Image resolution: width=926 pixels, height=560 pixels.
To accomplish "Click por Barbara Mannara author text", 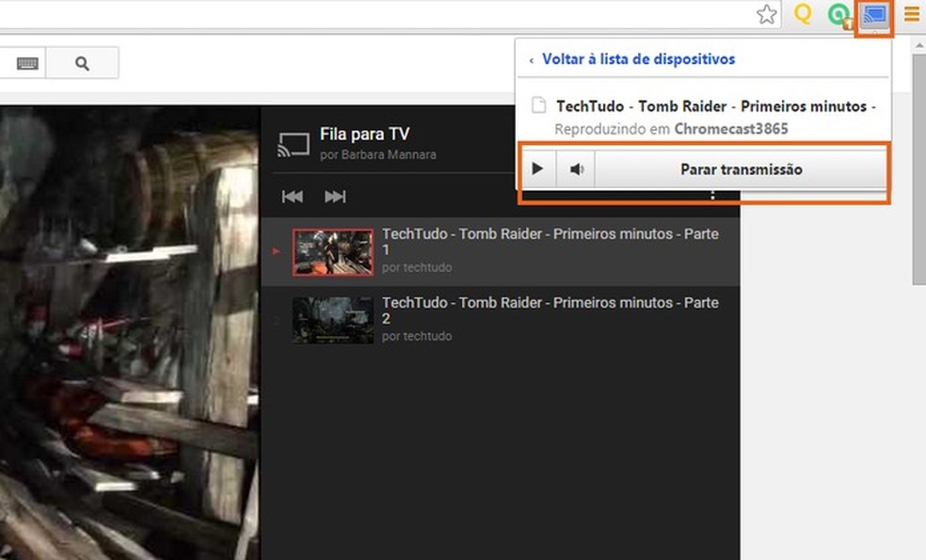I will (378, 154).
